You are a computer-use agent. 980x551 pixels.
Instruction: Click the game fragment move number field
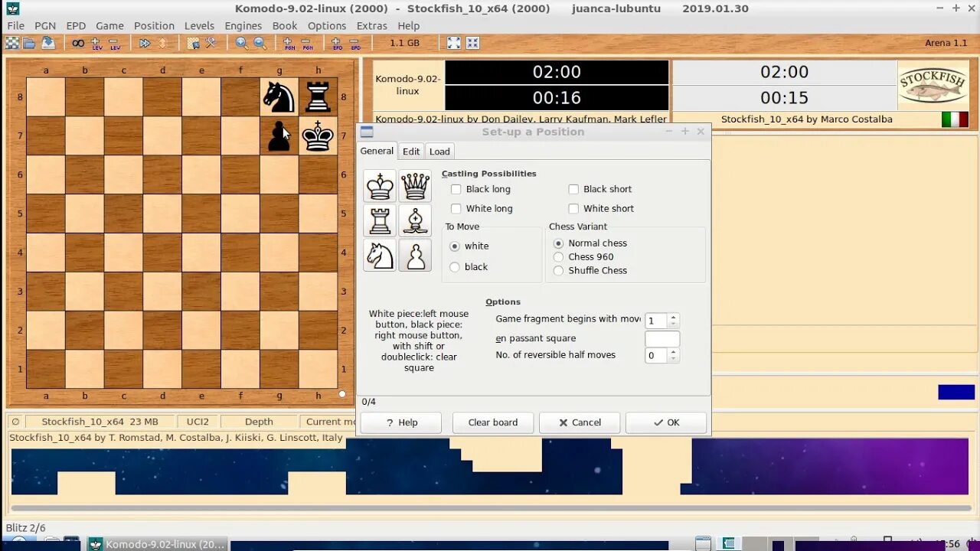coord(656,321)
